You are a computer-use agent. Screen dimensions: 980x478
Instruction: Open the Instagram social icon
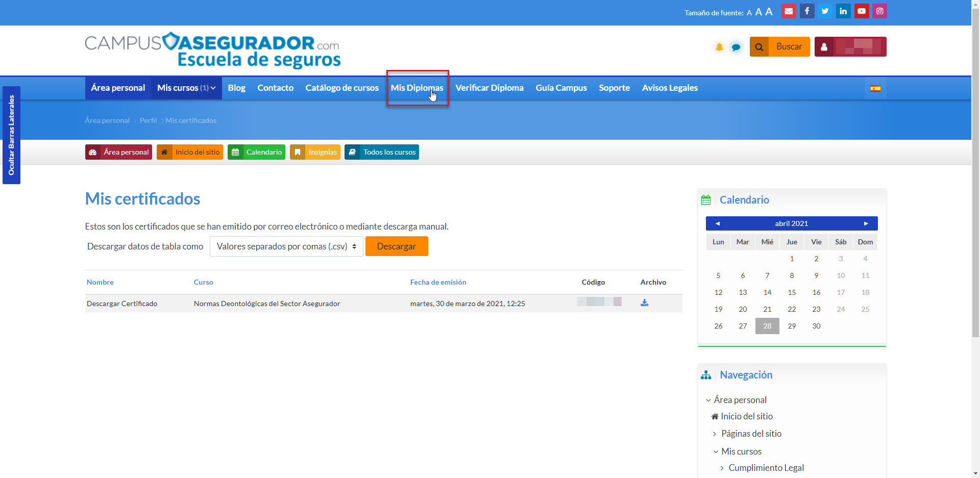[880, 11]
